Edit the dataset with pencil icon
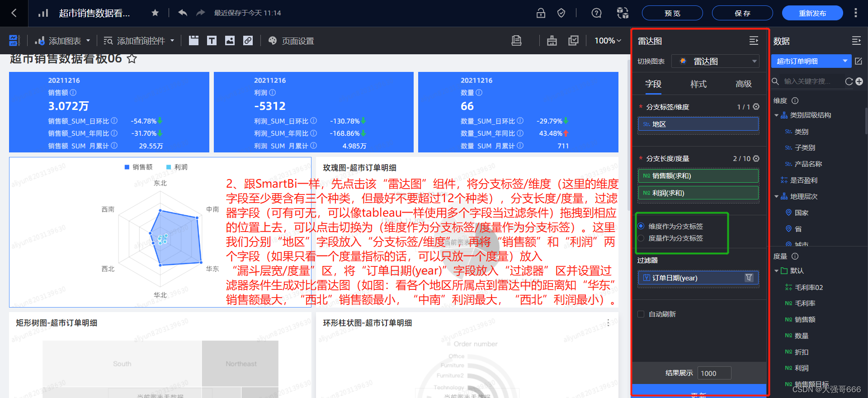The width and height of the screenshot is (868, 398). (x=859, y=61)
